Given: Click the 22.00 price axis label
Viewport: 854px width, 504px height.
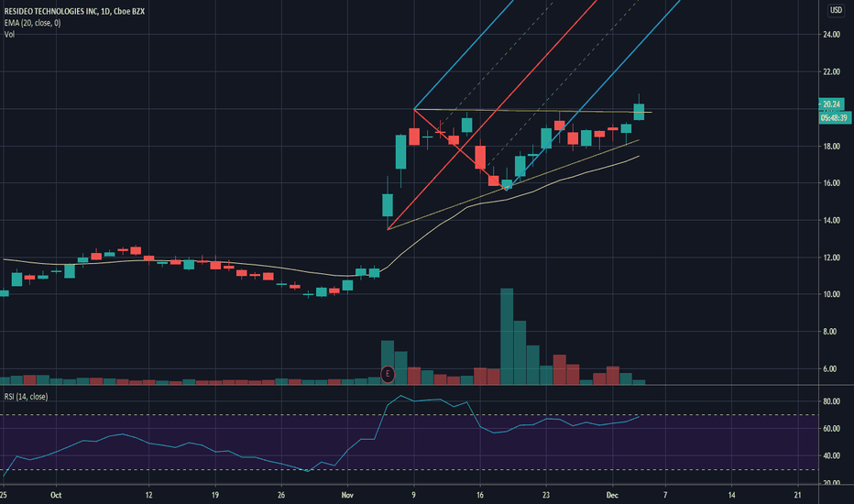Looking at the screenshot, I should [831, 71].
